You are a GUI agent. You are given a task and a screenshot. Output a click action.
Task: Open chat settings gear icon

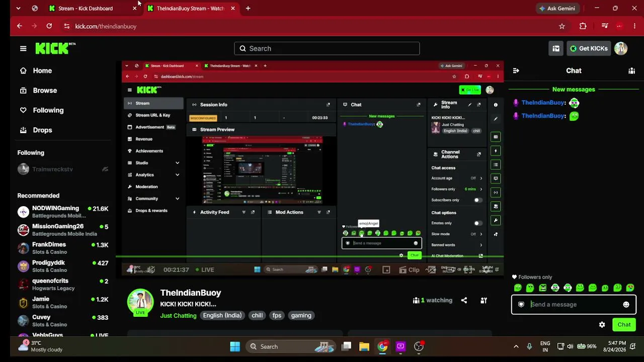click(602, 325)
